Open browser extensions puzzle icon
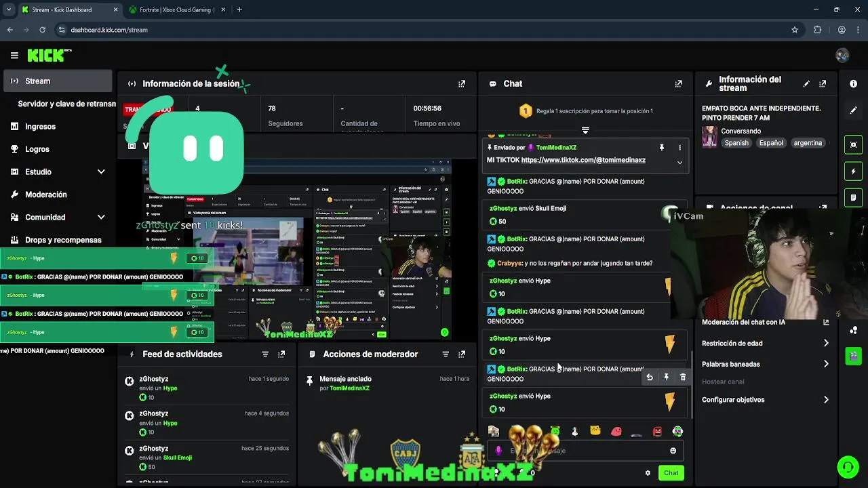The width and height of the screenshot is (868, 488). [x=817, y=30]
